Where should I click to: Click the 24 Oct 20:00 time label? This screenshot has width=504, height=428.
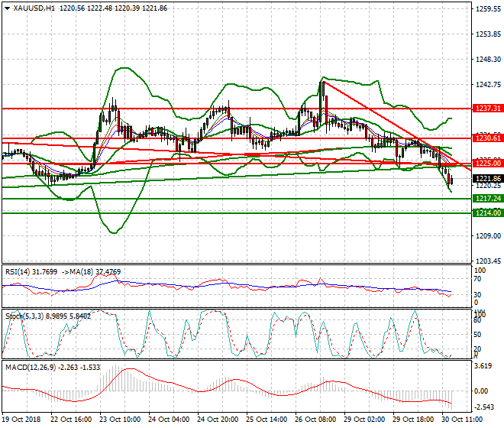coord(218,420)
